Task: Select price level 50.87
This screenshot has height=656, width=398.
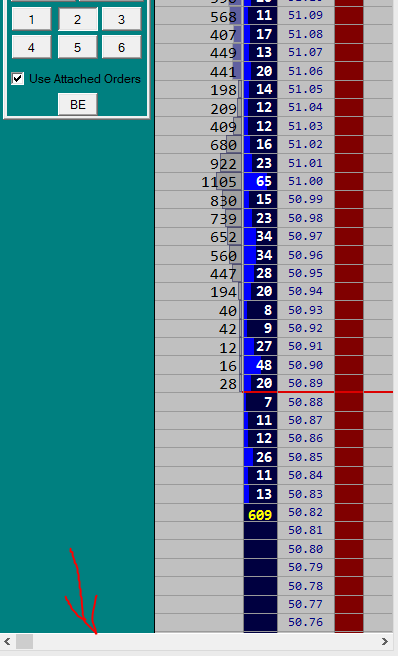Action: tap(306, 420)
